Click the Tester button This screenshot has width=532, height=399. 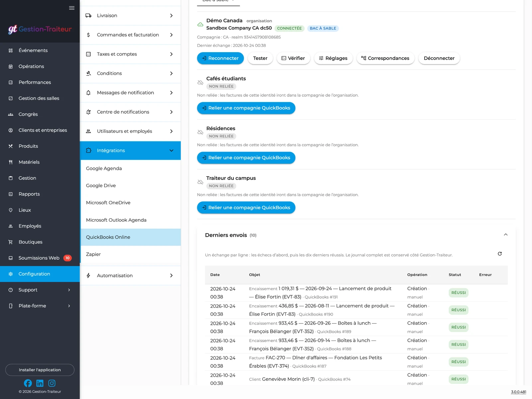click(260, 58)
